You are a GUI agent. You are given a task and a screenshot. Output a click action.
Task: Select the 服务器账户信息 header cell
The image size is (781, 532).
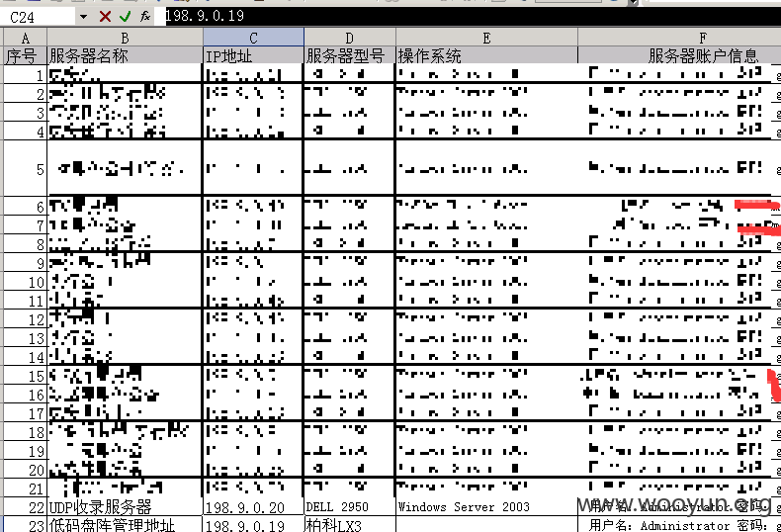click(679, 55)
